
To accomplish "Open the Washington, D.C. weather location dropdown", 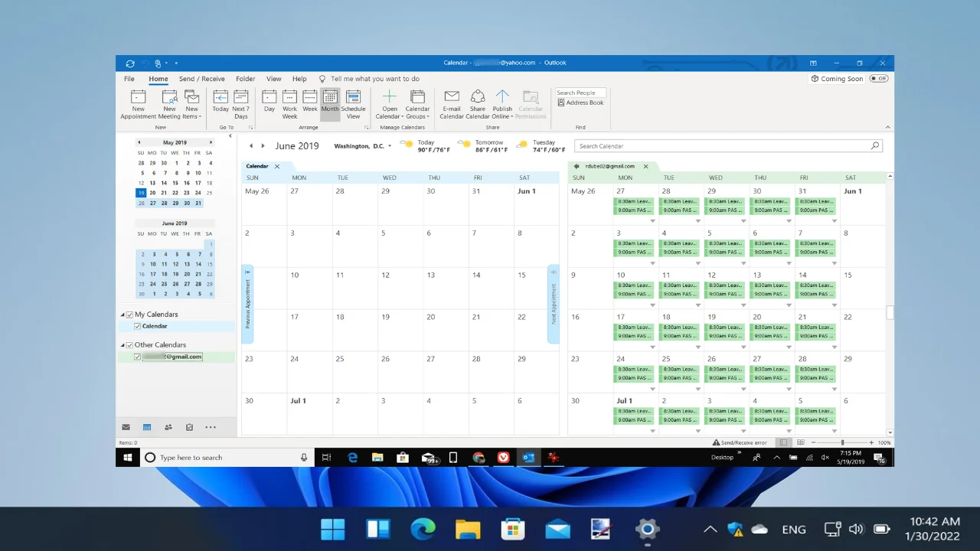I will click(390, 146).
